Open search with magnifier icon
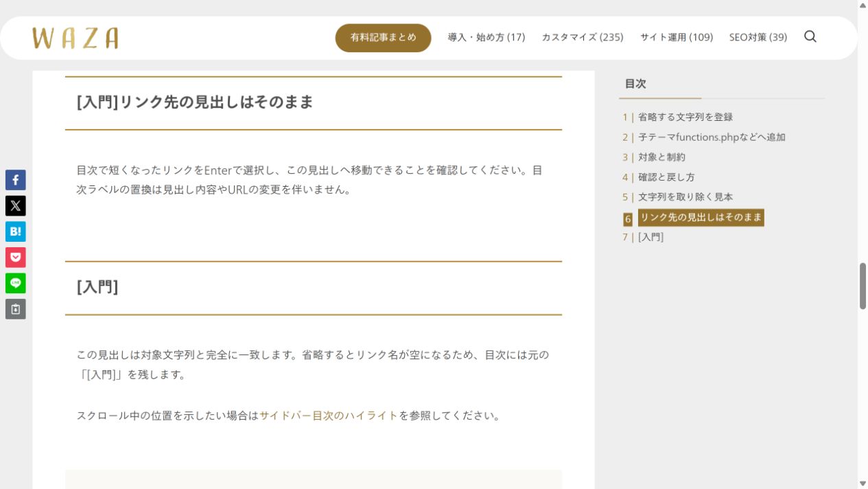The height and width of the screenshot is (489, 868). tap(810, 37)
